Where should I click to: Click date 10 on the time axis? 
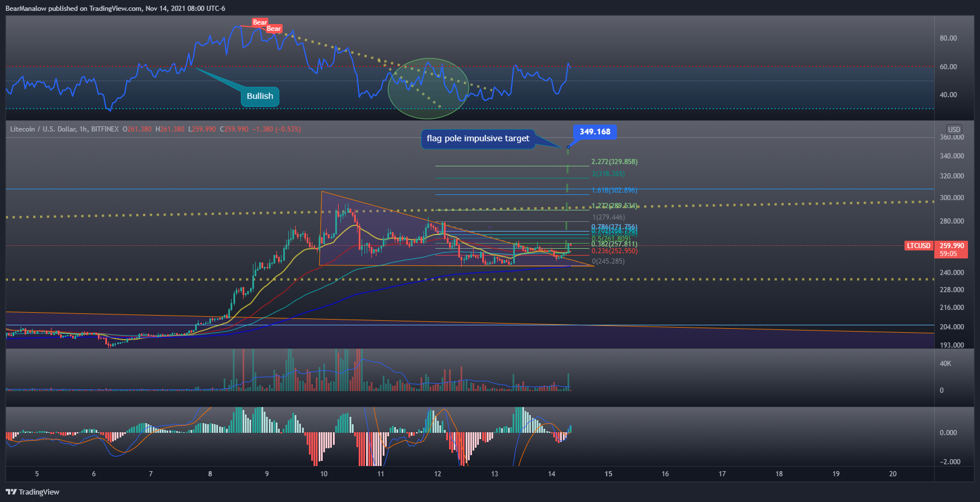324,474
